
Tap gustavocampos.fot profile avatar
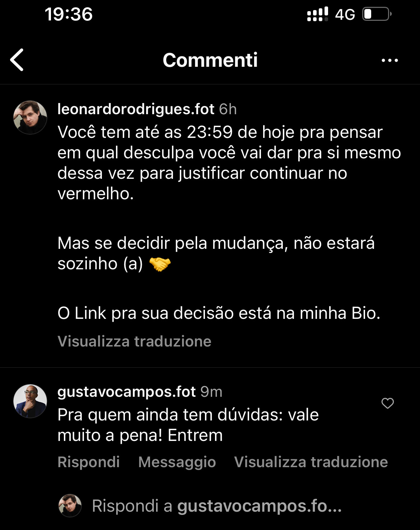[30, 401]
